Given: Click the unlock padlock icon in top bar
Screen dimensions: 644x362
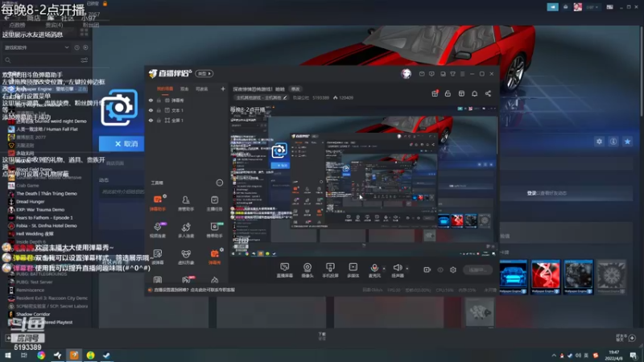Looking at the screenshot, I should (x=448, y=93).
